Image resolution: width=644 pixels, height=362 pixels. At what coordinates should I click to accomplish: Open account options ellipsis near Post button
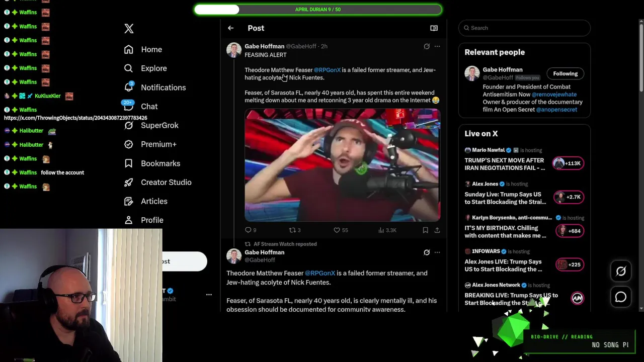coord(209,295)
